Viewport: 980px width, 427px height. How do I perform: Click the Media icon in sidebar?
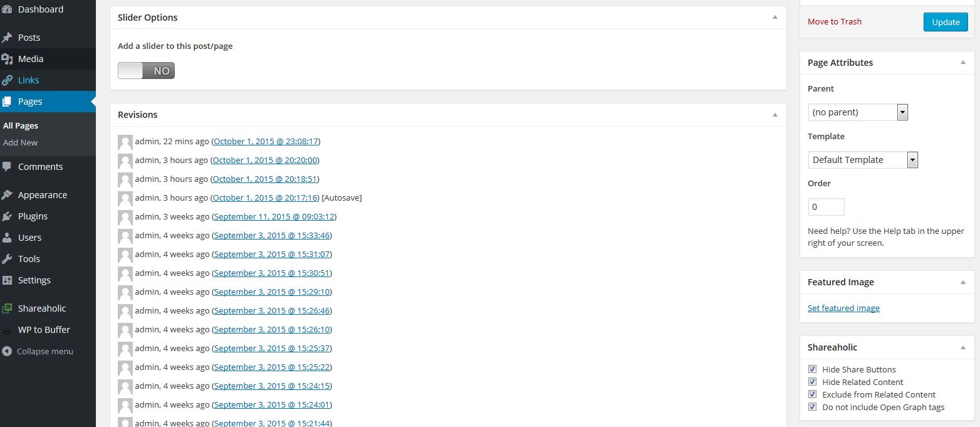8,59
